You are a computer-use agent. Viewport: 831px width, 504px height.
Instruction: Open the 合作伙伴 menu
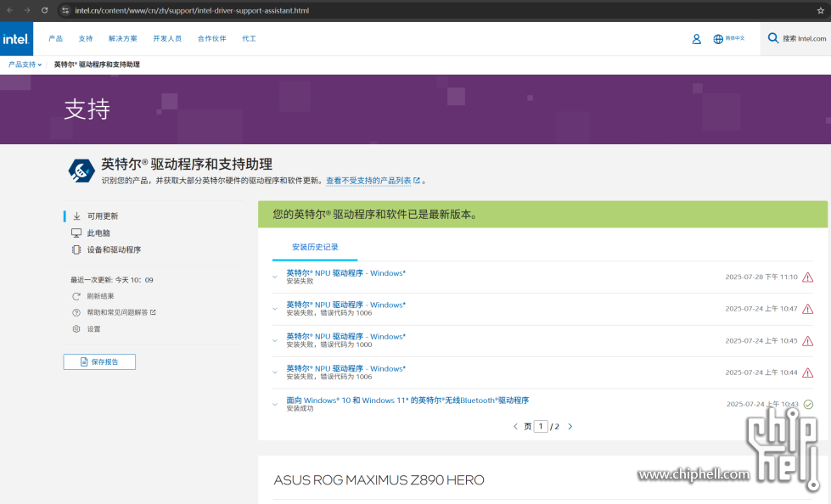pos(212,39)
